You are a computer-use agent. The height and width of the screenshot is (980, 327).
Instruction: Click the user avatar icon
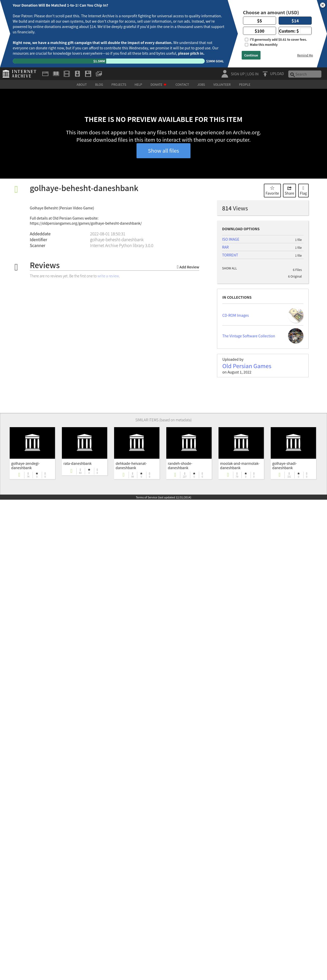click(x=225, y=74)
